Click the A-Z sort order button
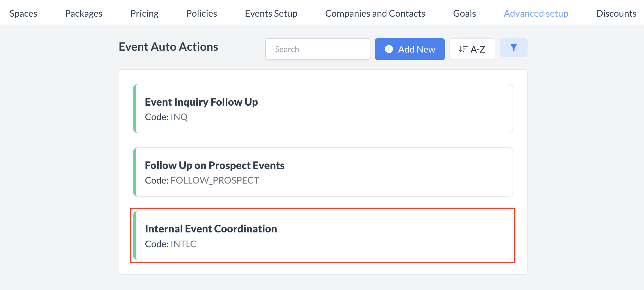This screenshot has width=644, height=290. pyautogui.click(x=472, y=49)
